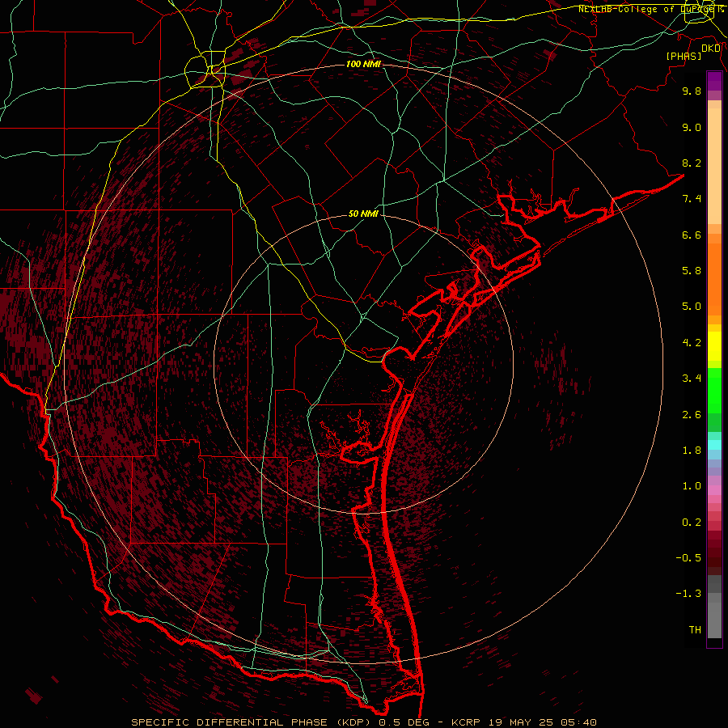
Task: Click the -1.3 value on the color scale
Action: (x=688, y=594)
